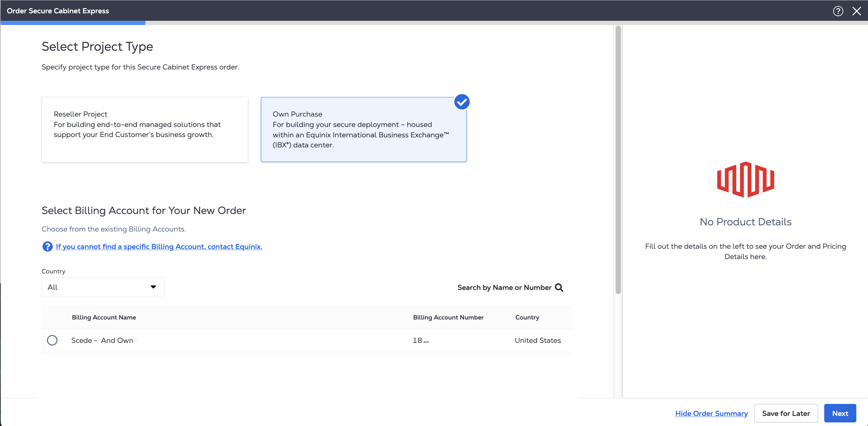Click the search magnifier icon
This screenshot has width=868, height=426.
(x=559, y=287)
